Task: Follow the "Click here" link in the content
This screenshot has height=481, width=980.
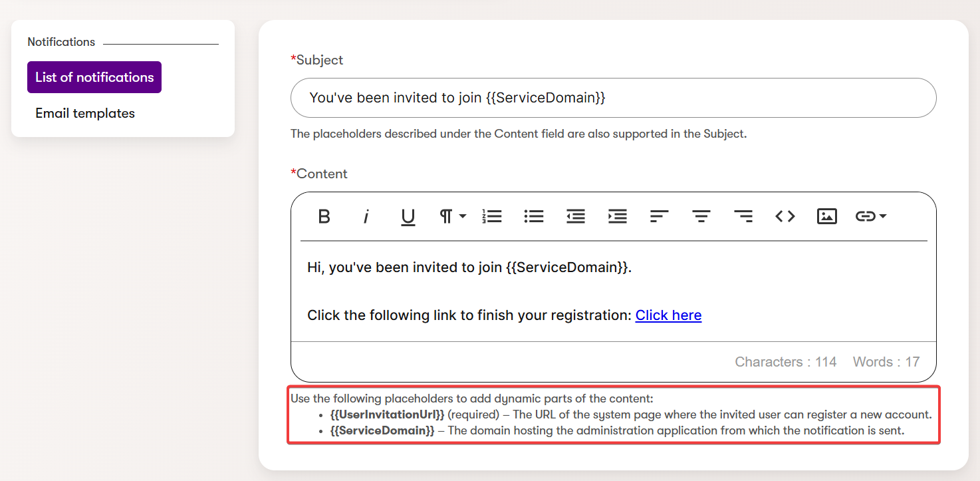Action: point(668,315)
